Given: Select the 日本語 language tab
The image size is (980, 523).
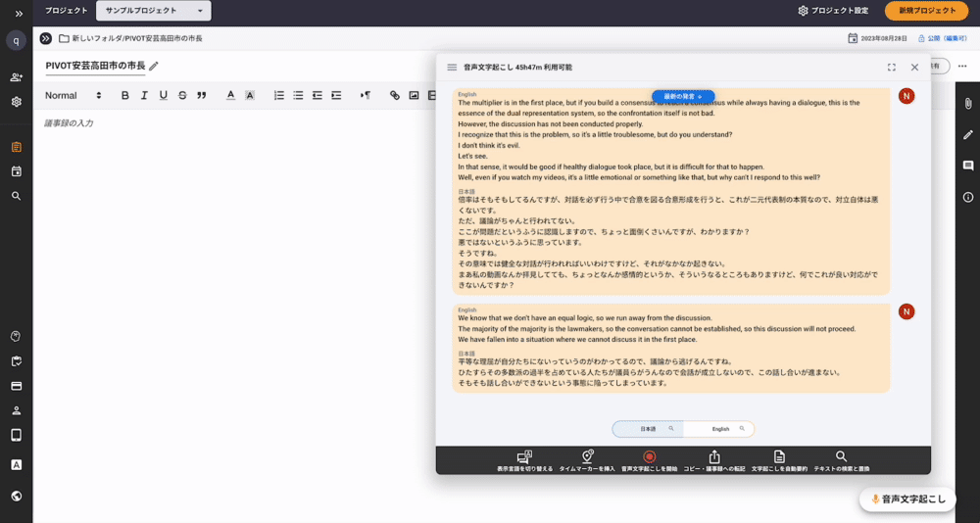Looking at the screenshot, I should (x=648, y=429).
